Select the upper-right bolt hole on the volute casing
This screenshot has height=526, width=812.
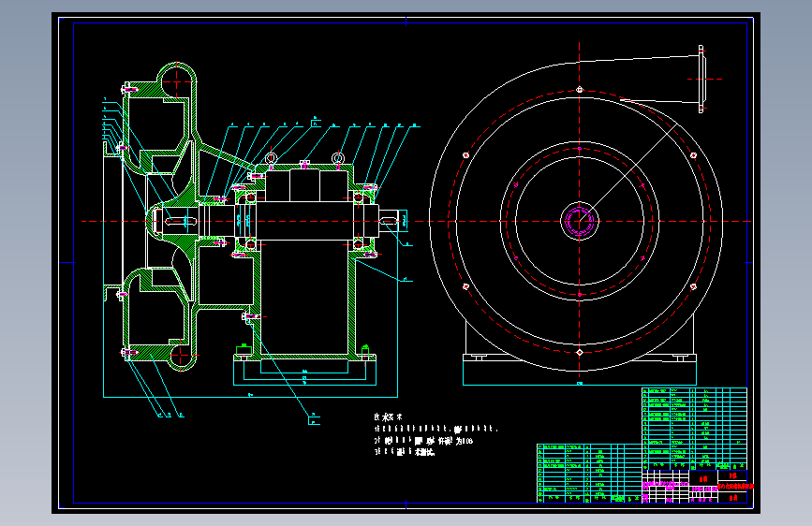coord(693,154)
